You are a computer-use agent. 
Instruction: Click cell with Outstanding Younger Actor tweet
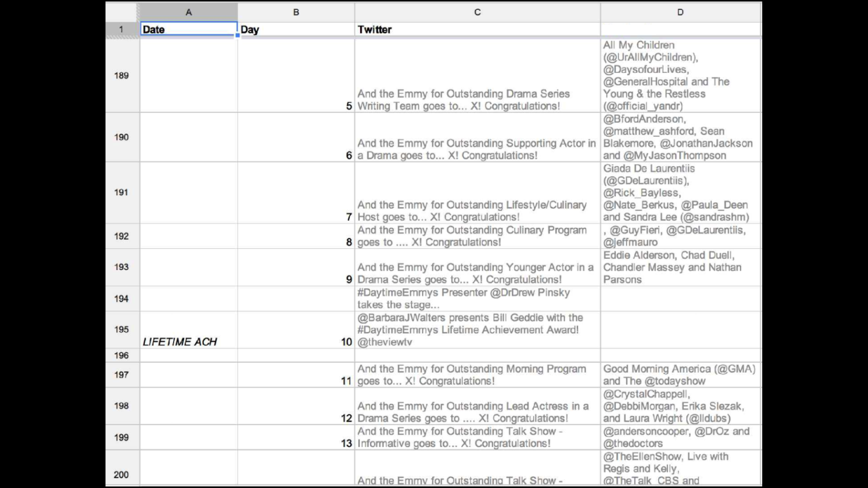(x=477, y=267)
